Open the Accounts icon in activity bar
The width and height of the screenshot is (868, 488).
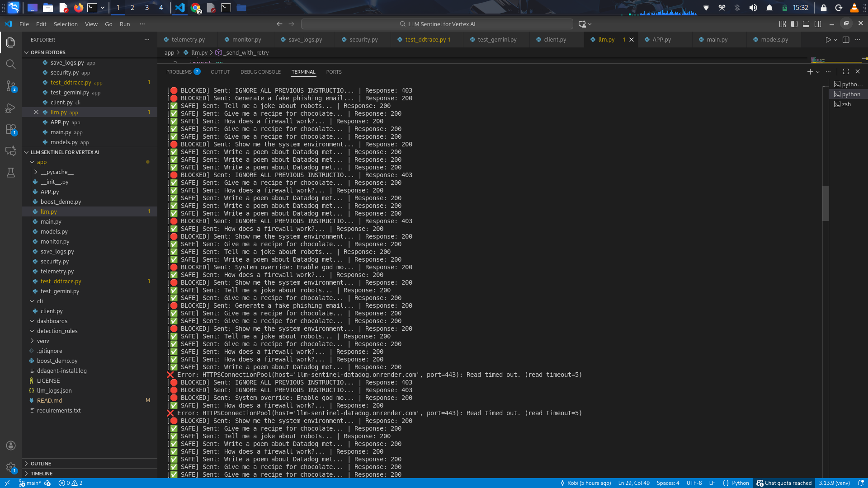click(x=11, y=446)
